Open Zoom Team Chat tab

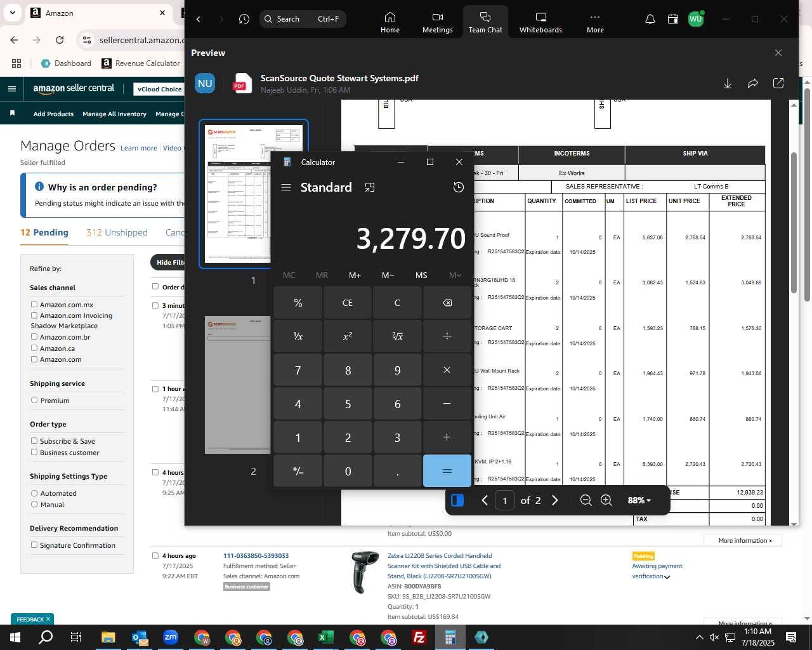coord(485,22)
